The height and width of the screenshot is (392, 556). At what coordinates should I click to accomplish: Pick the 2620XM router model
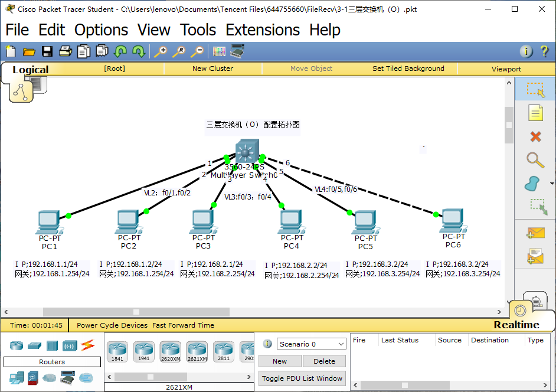pos(171,351)
